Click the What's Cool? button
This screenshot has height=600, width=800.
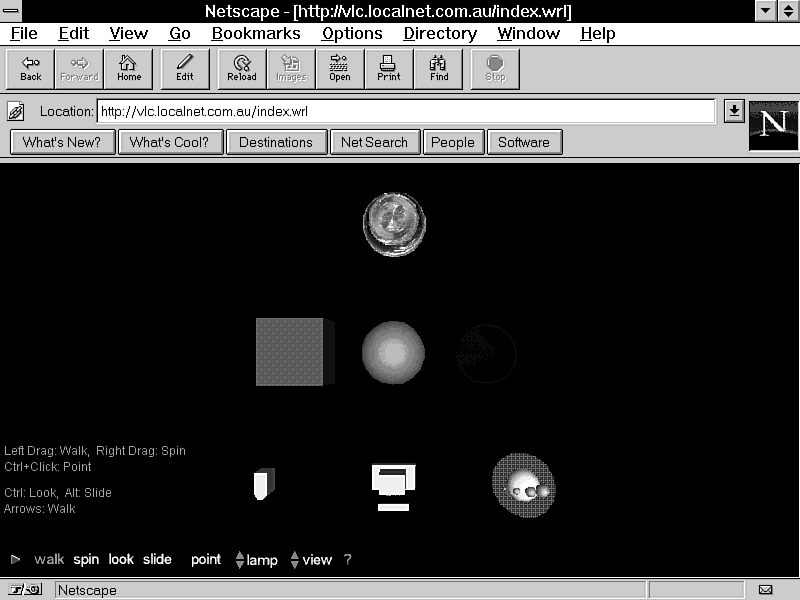169,142
